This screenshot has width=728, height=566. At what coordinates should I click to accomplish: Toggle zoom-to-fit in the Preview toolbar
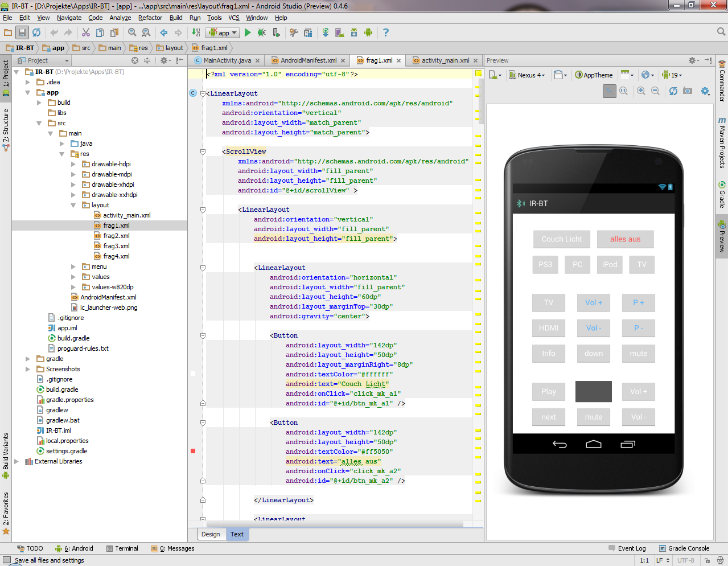(610, 91)
